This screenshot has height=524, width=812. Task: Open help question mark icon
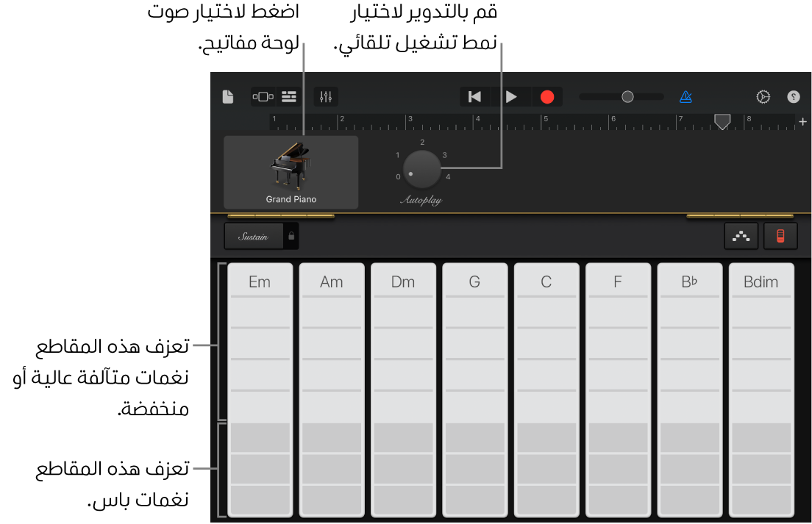(x=794, y=97)
